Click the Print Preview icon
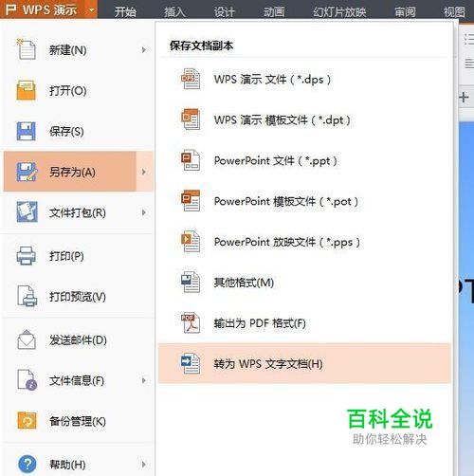474x476 pixels. [27, 296]
